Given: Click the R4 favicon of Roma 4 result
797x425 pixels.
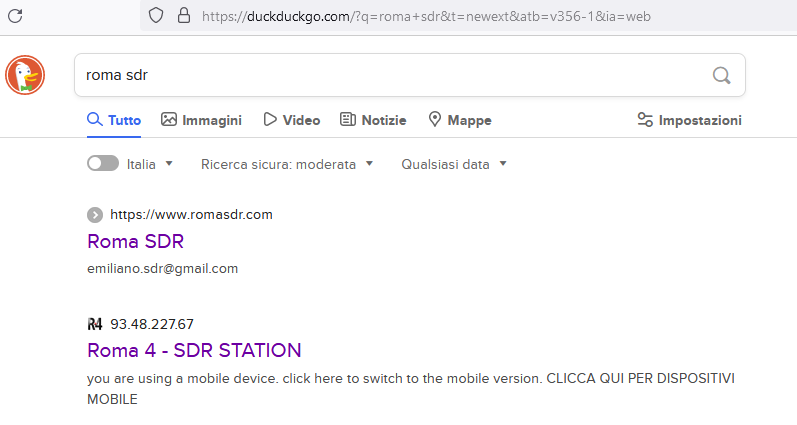Looking at the screenshot, I should [95, 324].
